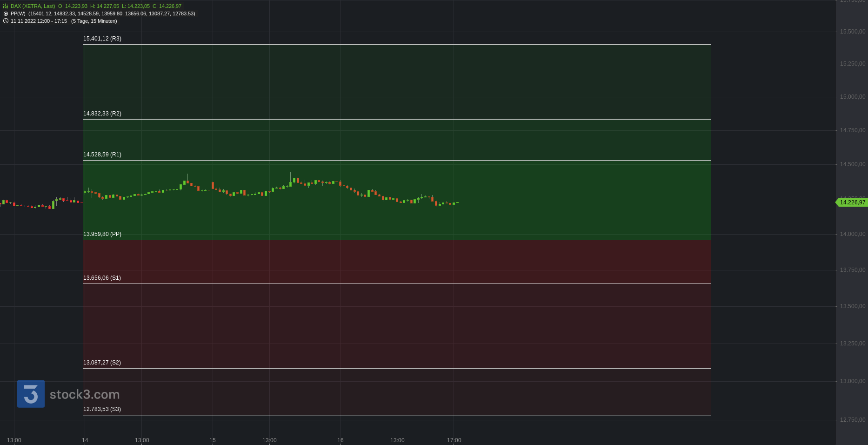
Task: Click the pivot points indicator icon beside PP(W)
Action: pyautogui.click(x=6, y=13)
